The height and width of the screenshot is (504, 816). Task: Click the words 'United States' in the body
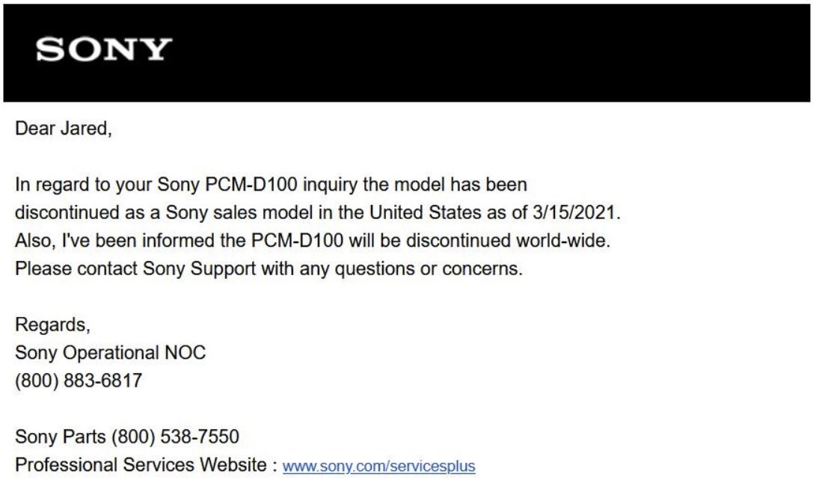click(x=425, y=212)
